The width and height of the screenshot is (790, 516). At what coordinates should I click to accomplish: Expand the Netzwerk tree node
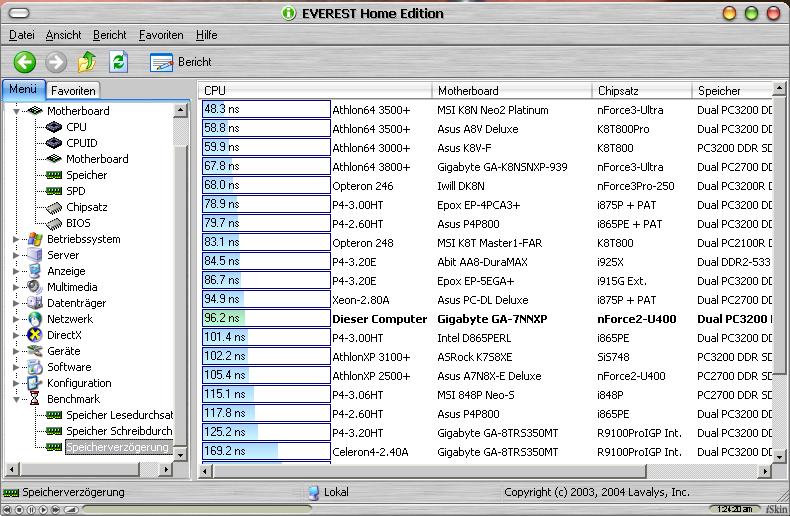click(x=16, y=319)
